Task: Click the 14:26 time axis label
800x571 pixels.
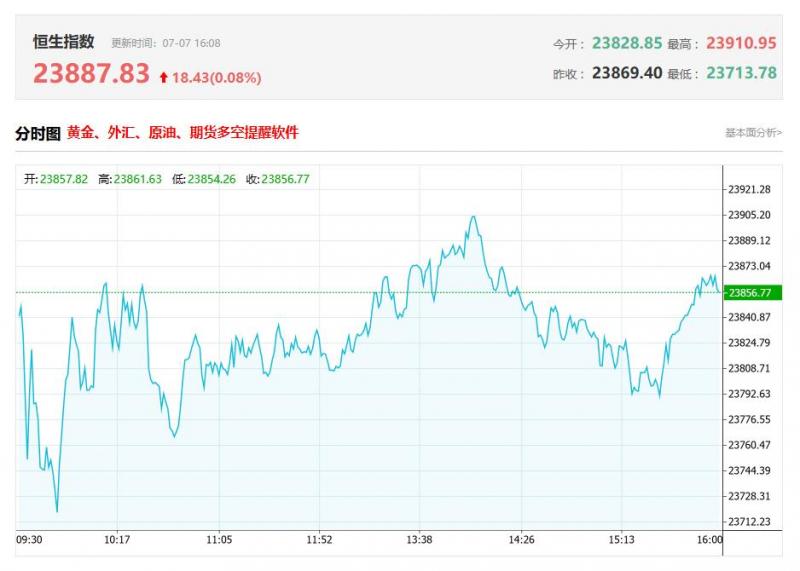Action: (521, 540)
